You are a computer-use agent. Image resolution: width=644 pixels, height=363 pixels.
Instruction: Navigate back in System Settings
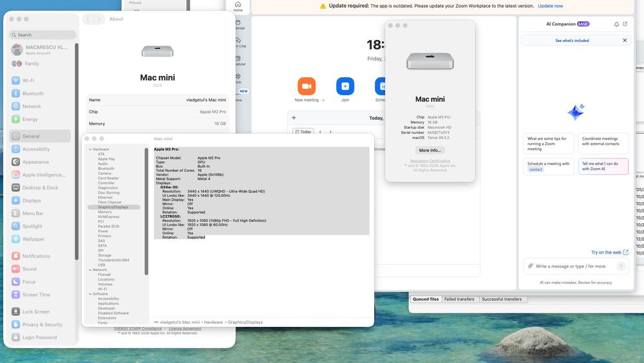pos(88,19)
